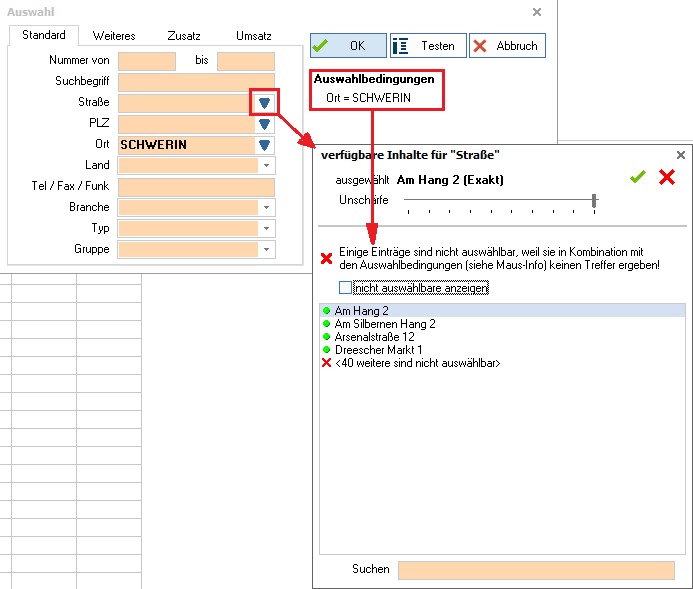Switch to the Weiteres tab
Image resolution: width=693 pixels, height=589 pixels.
tap(114, 36)
